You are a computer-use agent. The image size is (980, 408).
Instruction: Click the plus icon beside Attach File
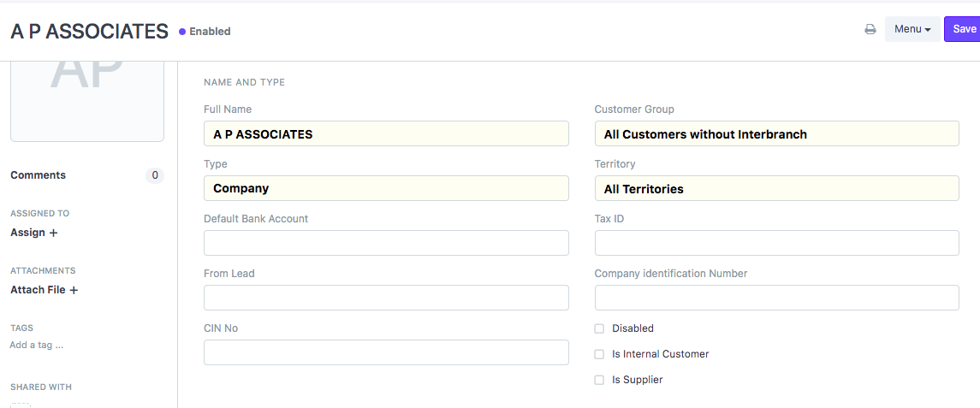[x=73, y=291]
